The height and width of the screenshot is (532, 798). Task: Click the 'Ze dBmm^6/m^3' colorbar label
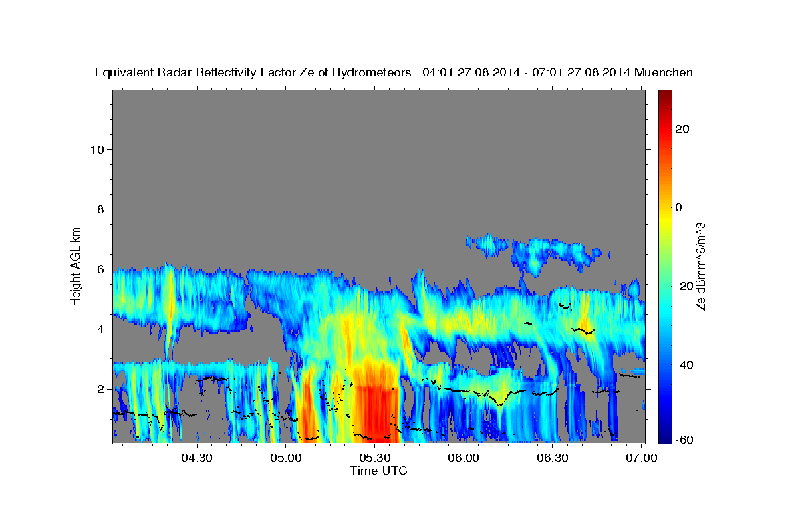coord(700,266)
